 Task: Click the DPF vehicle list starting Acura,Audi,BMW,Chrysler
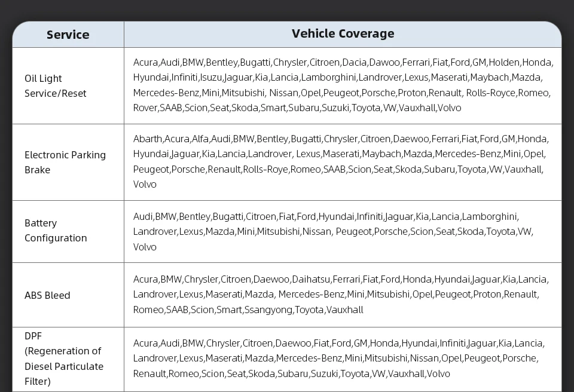(x=338, y=359)
